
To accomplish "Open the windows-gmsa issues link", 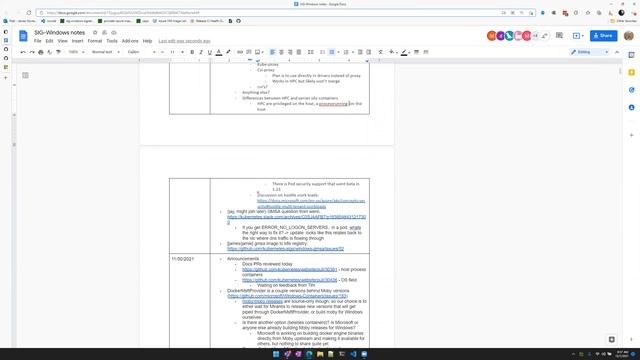I will point(285,249).
